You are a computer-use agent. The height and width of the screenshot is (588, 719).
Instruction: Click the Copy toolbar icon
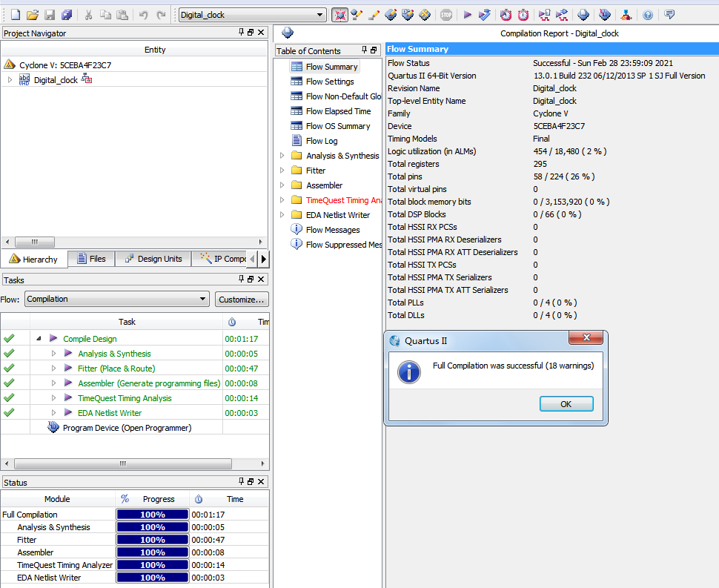click(x=105, y=15)
